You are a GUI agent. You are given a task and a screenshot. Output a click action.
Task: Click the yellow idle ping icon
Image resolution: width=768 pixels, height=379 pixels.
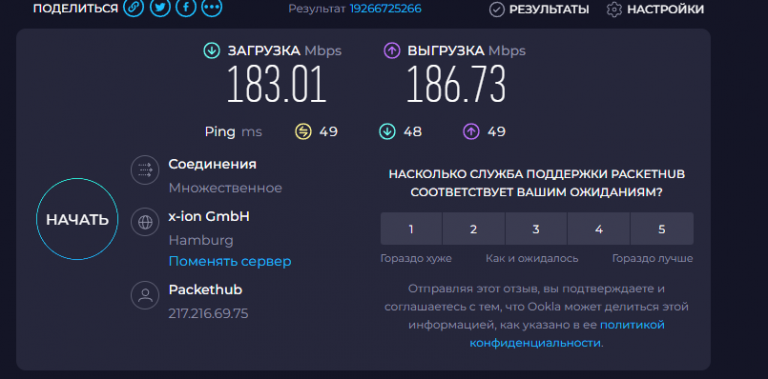click(x=303, y=131)
